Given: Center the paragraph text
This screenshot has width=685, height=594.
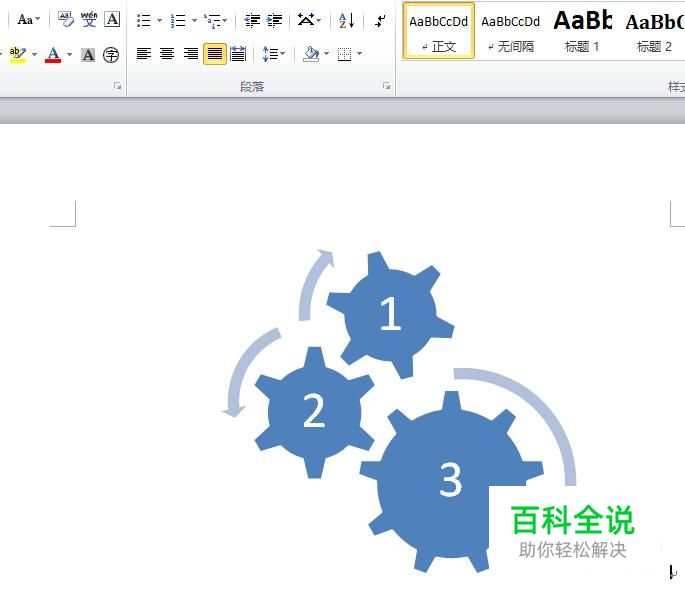Looking at the screenshot, I should pos(167,54).
